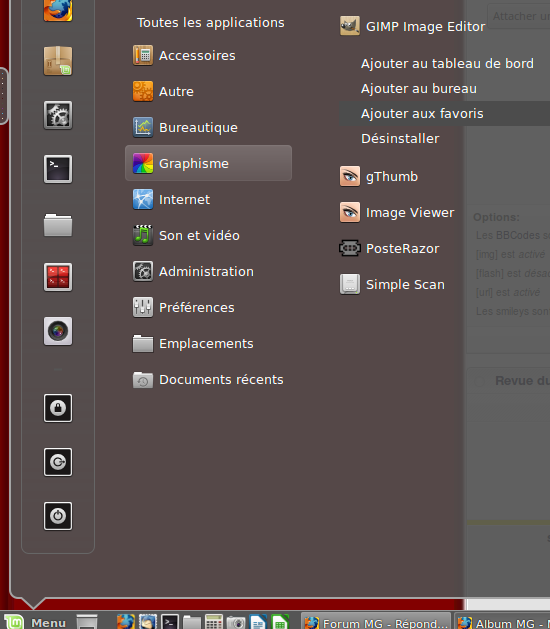Launch LibreOffice Calc from the panel
This screenshot has height=629, width=550.
(x=280, y=622)
